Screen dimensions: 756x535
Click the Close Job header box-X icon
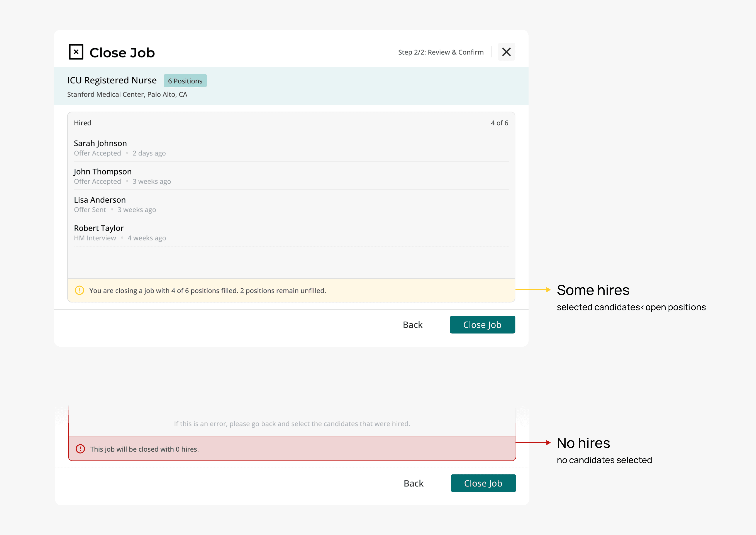pyautogui.click(x=76, y=52)
